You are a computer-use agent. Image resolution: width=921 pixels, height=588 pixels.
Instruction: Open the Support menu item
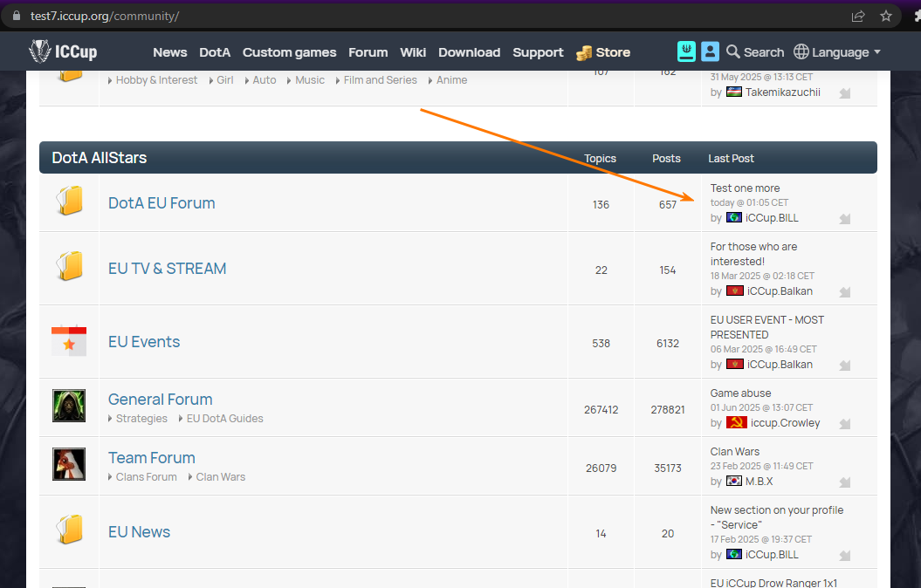tap(538, 53)
